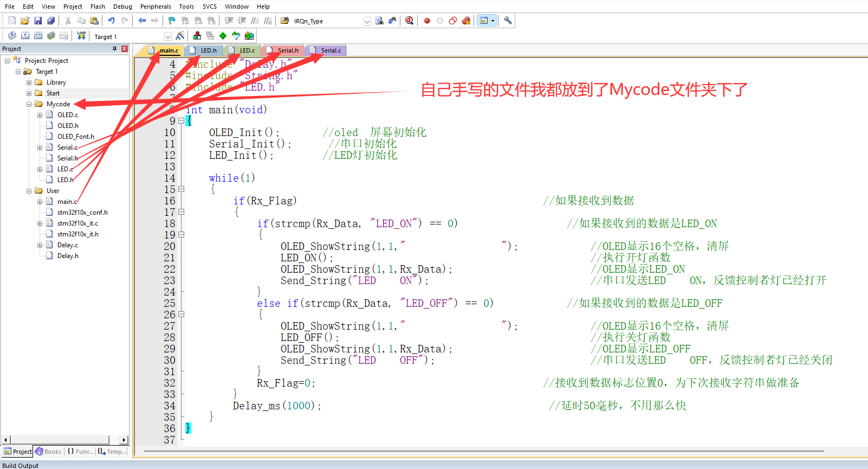The height and width of the screenshot is (469, 868).
Task: Expand the Delay.c file node
Action: (40, 245)
